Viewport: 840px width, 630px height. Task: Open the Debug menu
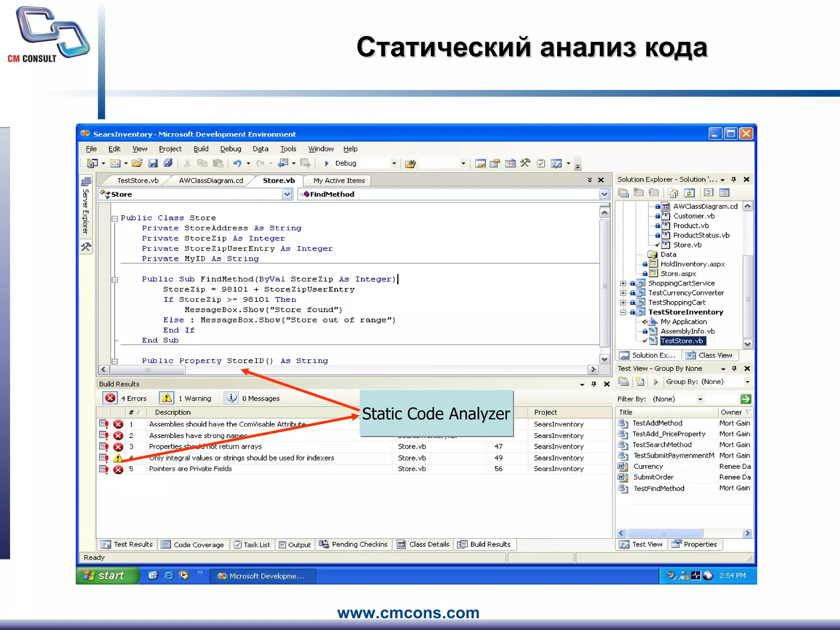[x=231, y=149]
